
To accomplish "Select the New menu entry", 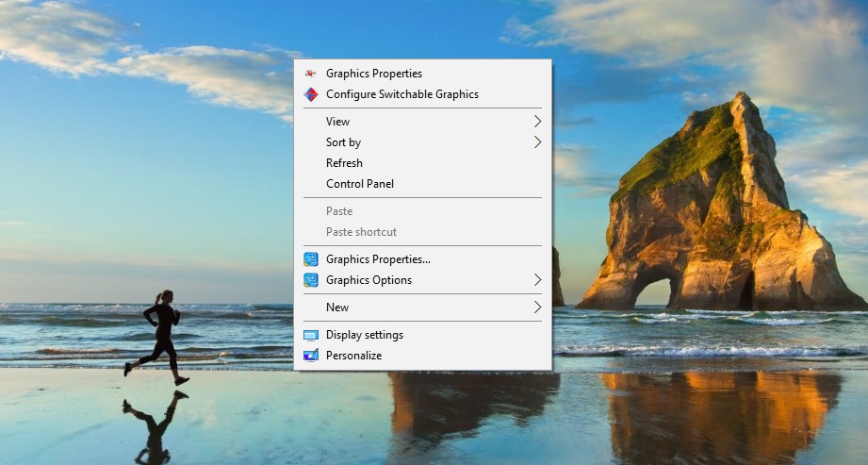I will (423, 307).
